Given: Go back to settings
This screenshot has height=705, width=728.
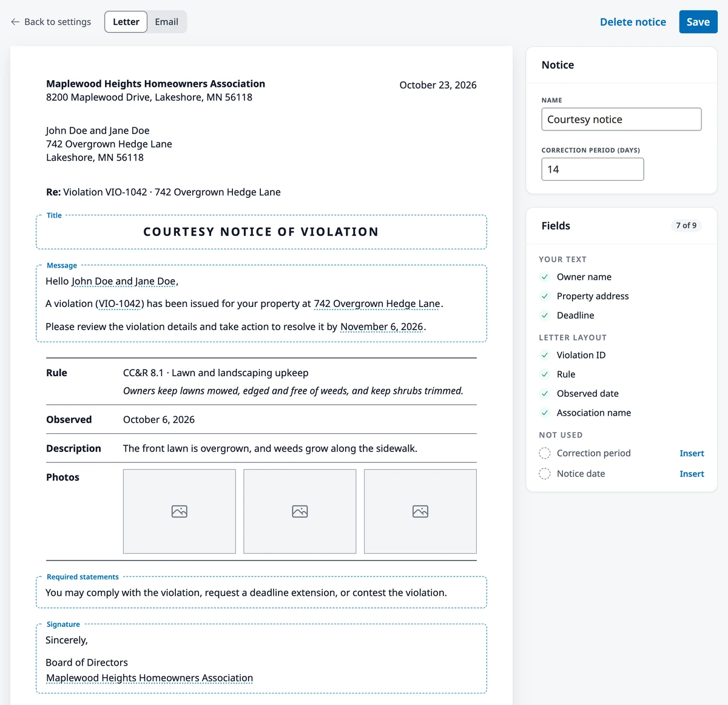Looking at the screenshot, I should [x=51, y=22].
